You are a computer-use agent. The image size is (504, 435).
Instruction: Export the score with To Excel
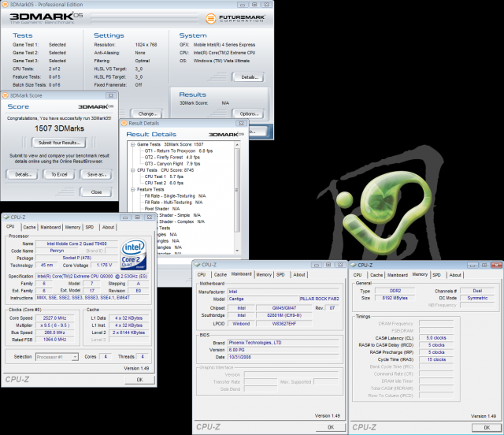tap(60, 174)
